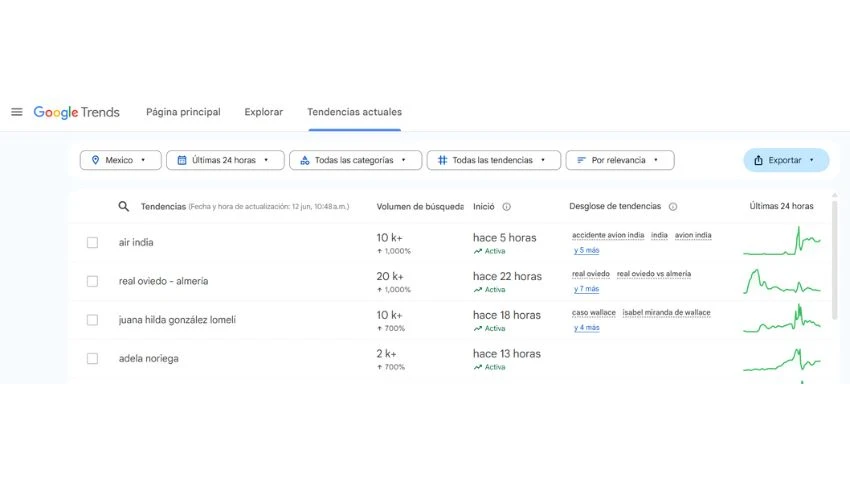Viewport: 850px width, 480px height.
Task: Click the export share icon
Action: click(x=758, y=160)
